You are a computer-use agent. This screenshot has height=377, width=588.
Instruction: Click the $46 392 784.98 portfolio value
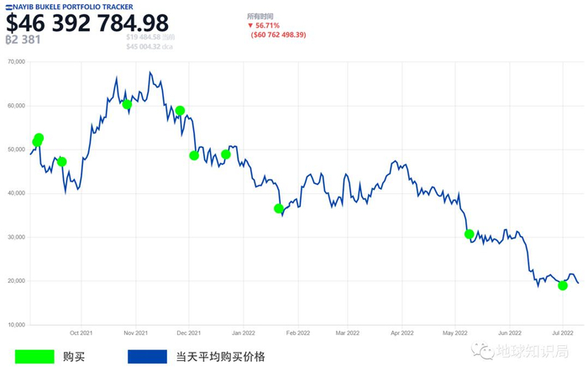[x=87, y=24]
